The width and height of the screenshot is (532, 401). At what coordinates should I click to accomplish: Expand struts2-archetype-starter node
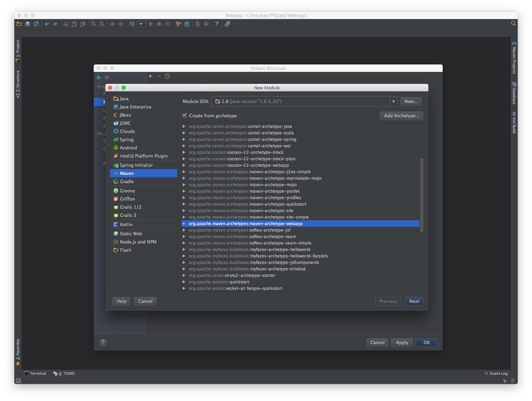coord(184,275)
